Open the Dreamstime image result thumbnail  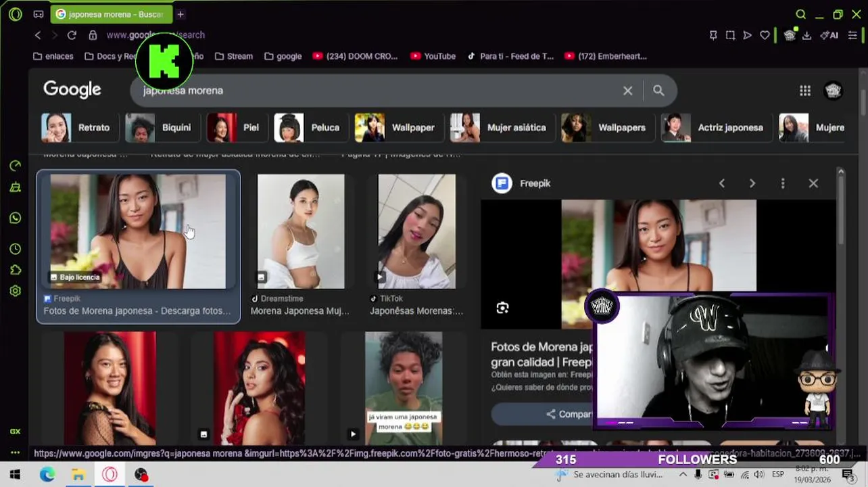coord(301,231)
